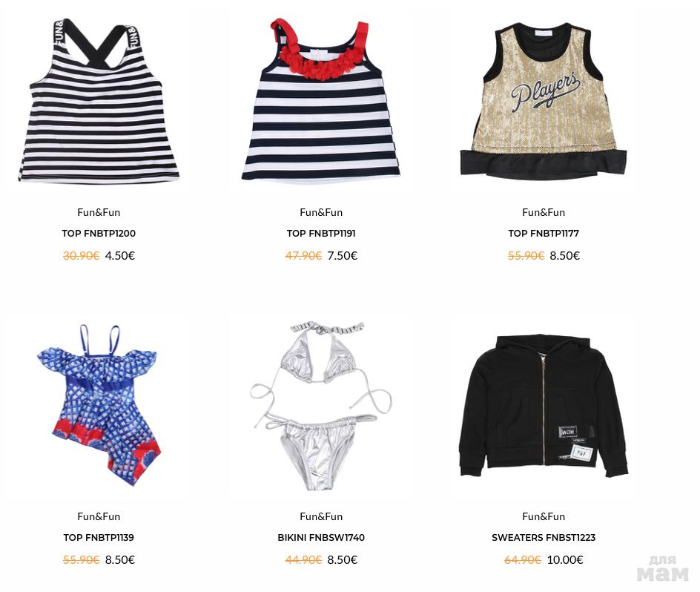Open the gold sequin Players top image
Screen dimensions: 700x592
pos(544,101)
